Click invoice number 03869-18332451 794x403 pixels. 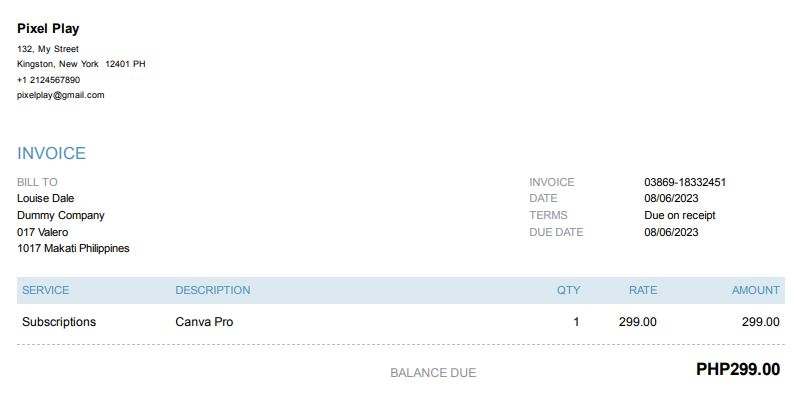point(685,182)
